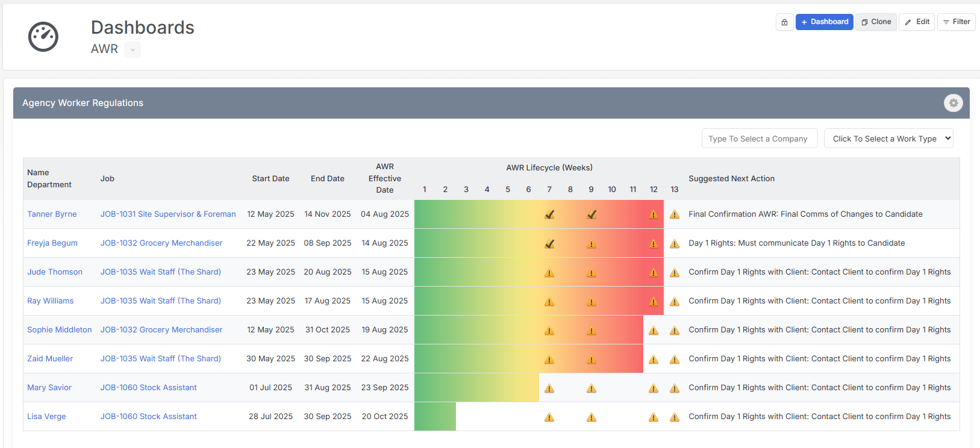Open the panel settings gear icon

[953, 103]
